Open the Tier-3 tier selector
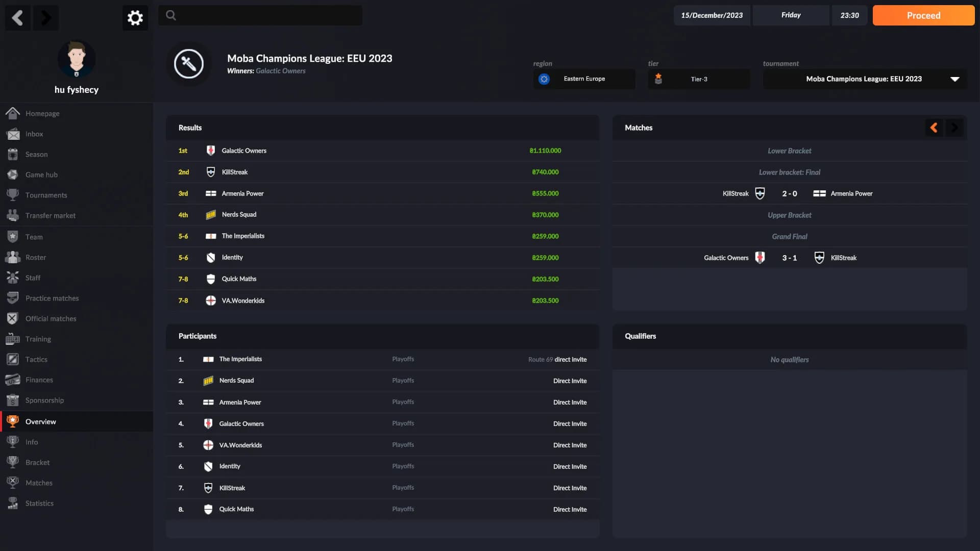Image resolution: width=980 pixels, height=551 pixels. click(x=699, y=79)
